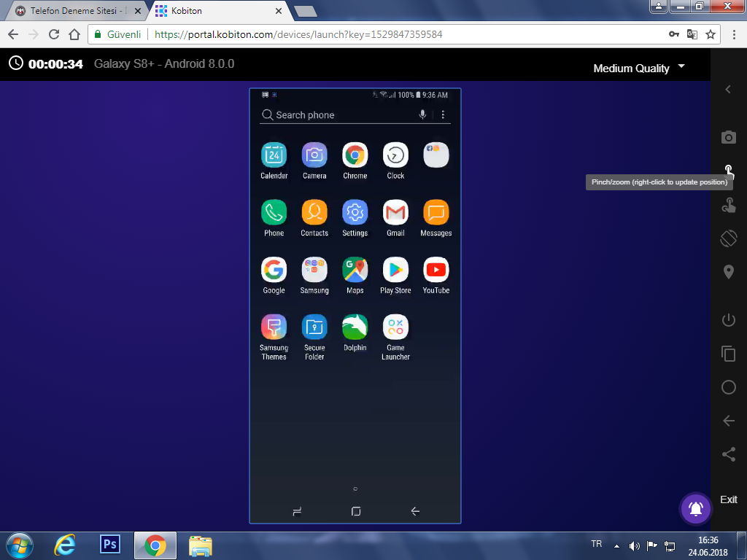Launch the YouTube app
Image resolution: width=747 pixels, height=560 pixels.
click(436, 270)
